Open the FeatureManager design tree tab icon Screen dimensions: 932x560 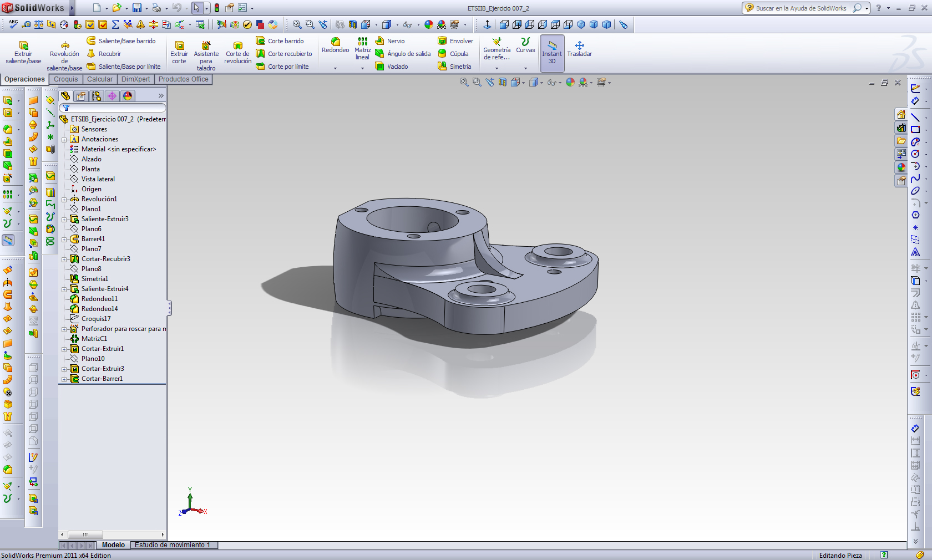65,96
